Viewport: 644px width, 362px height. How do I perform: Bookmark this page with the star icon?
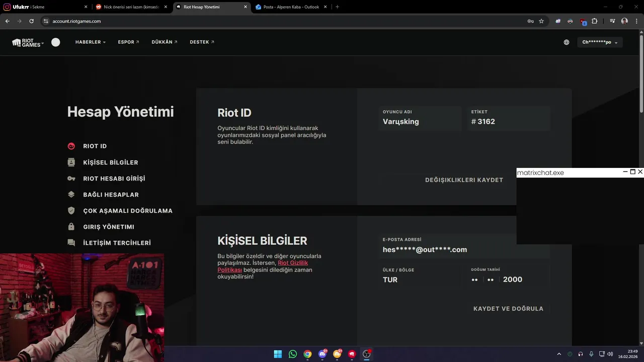point(541,21)
